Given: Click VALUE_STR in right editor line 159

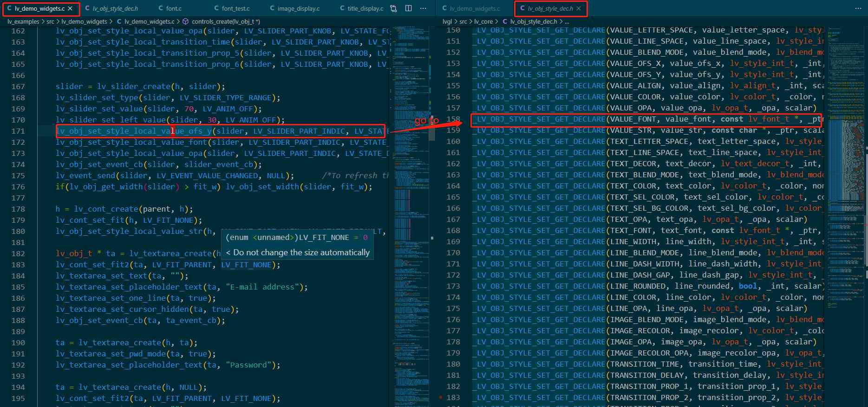Looking at the screenshot, I should pyautogui.click(x=631, y=130).
